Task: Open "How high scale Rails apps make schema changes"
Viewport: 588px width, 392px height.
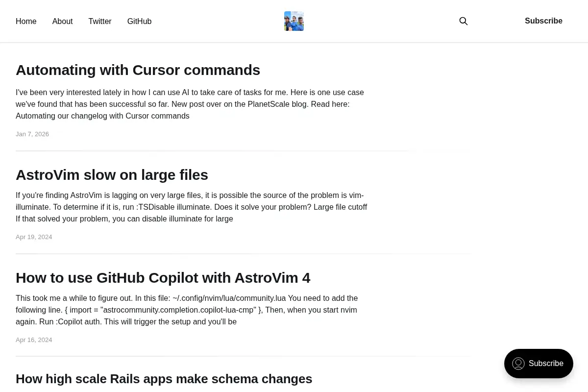Action: (x=164, y=379)
